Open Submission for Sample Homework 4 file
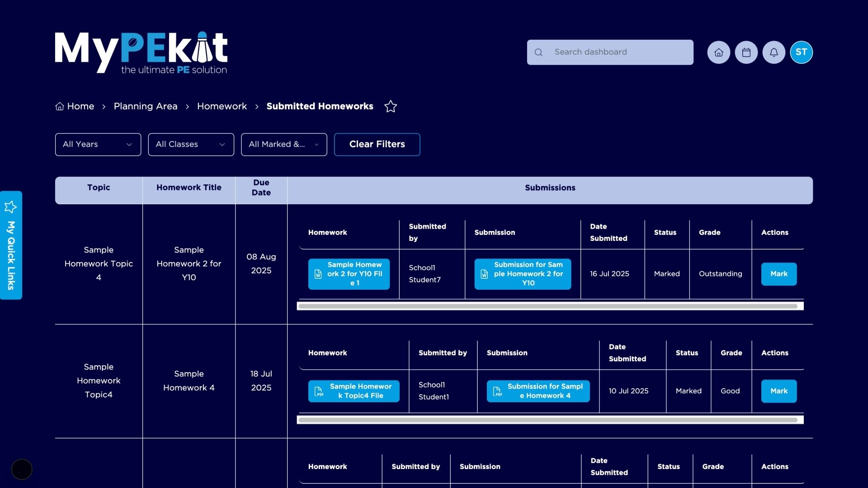Image resolution: width=868 pixels, height=488 pixels. (x=538, y=391)
